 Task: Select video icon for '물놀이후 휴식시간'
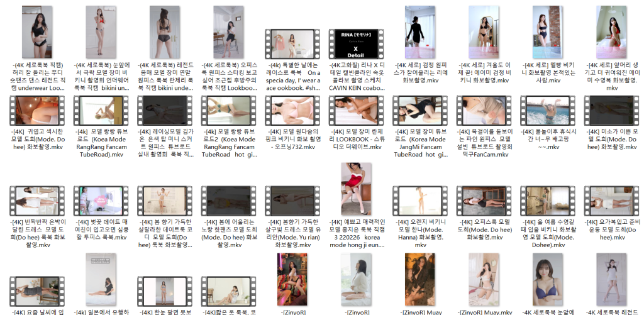coord(548,111)
